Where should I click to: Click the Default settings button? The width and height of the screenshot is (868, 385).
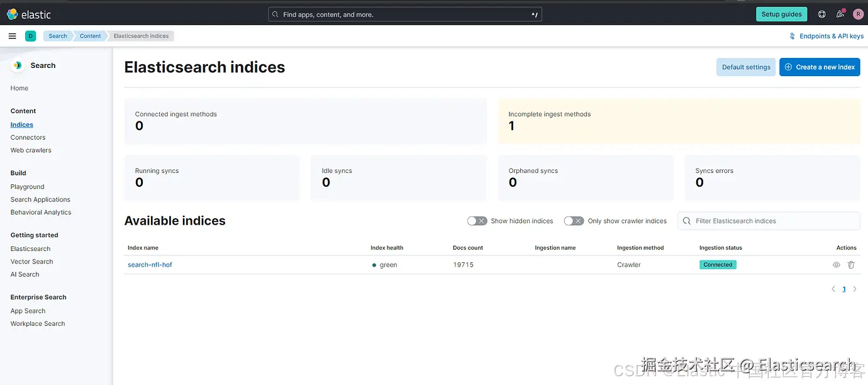pyautogui.click(x=746, y=67)
